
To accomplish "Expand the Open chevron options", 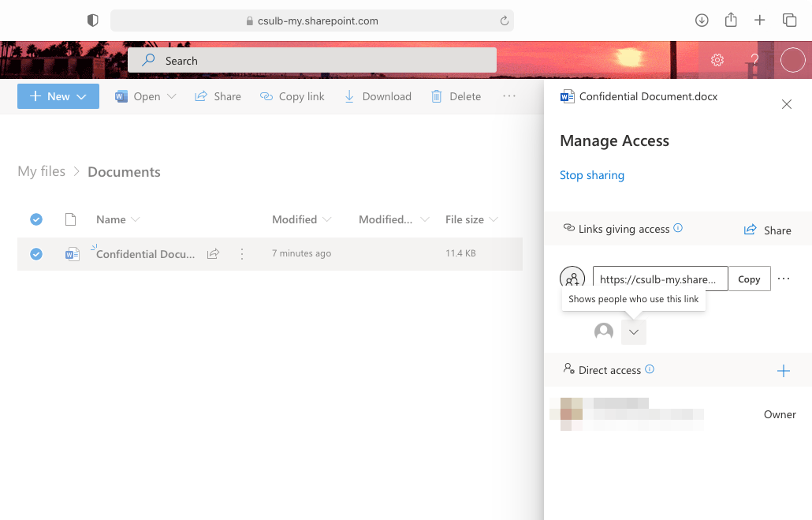I will point(171,96).
